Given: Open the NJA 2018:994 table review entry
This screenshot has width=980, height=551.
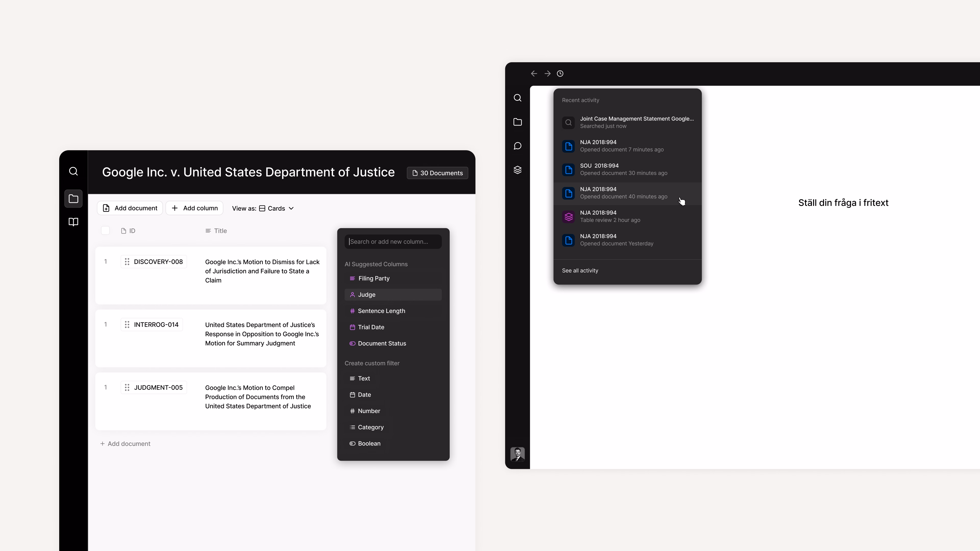Looking at the screenshot, I should (x=628, y=217).
